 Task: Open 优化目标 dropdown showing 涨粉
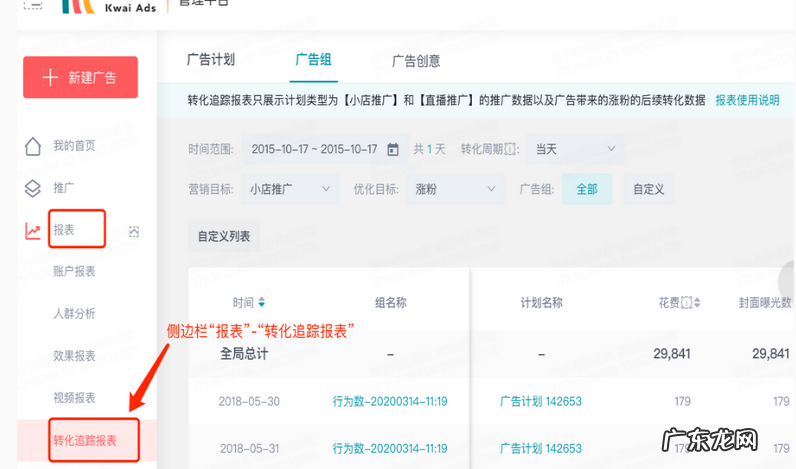click(455, 189)
